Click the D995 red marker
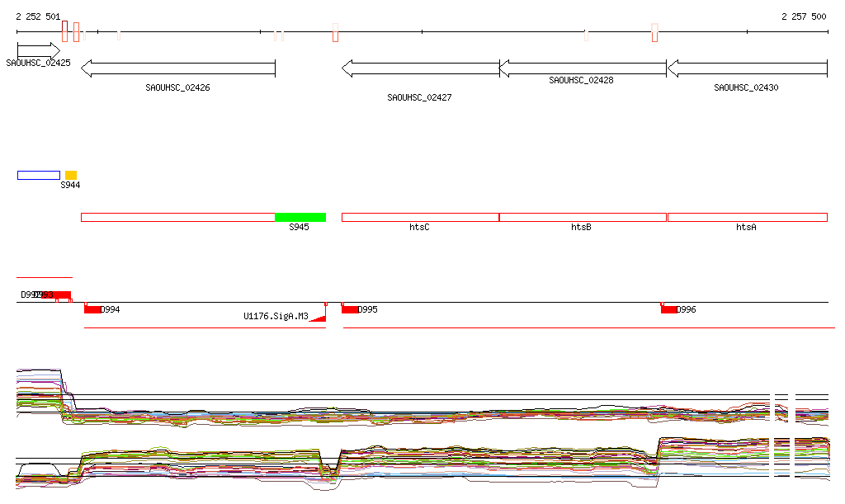The height and width of the screenshot is (504, 845). pos(350,309)
